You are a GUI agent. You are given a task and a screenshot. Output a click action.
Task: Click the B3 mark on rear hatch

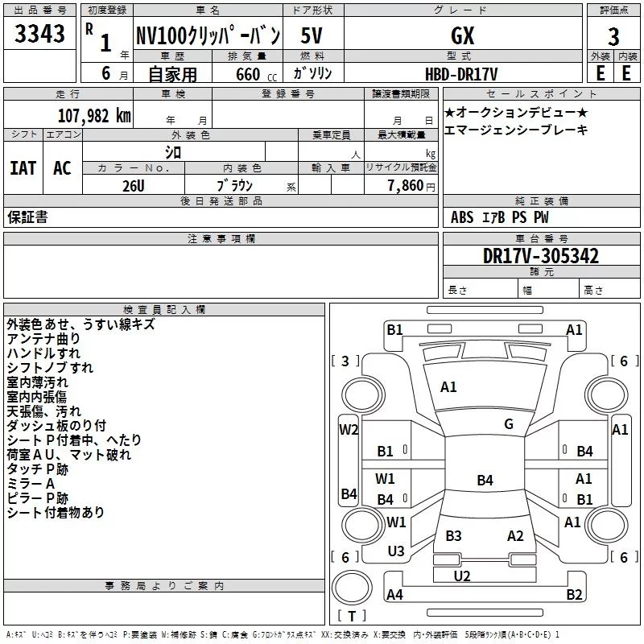(x=453, y=536)
